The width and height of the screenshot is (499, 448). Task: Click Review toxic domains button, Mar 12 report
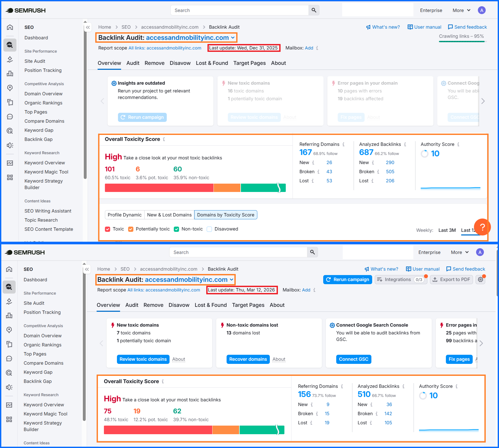point(143,359)
